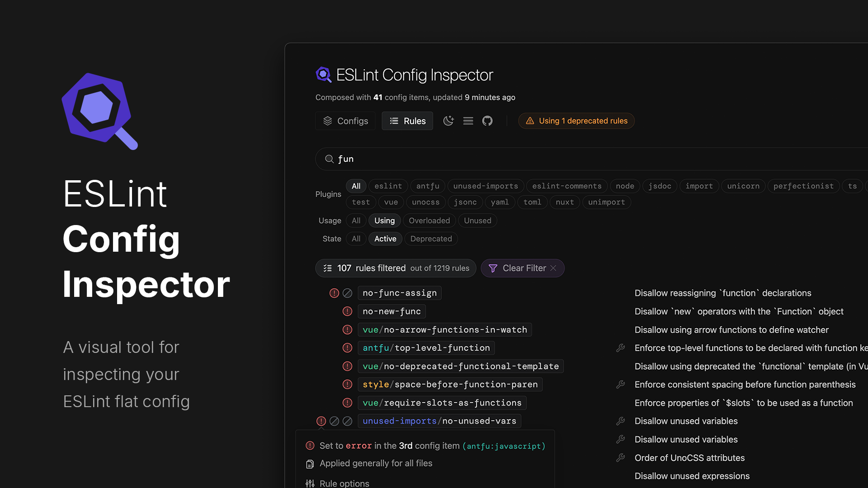Click the search magnifier icon in search bar

coord(329,159)
